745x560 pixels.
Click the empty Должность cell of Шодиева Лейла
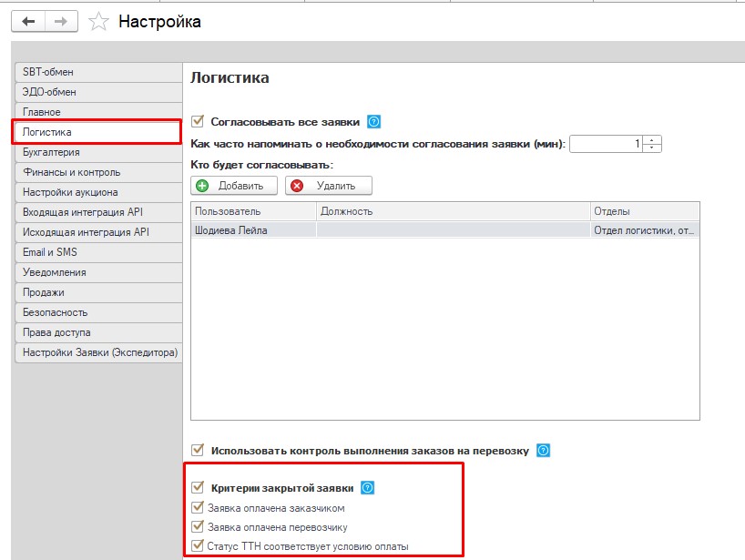(x=454, y=230)
